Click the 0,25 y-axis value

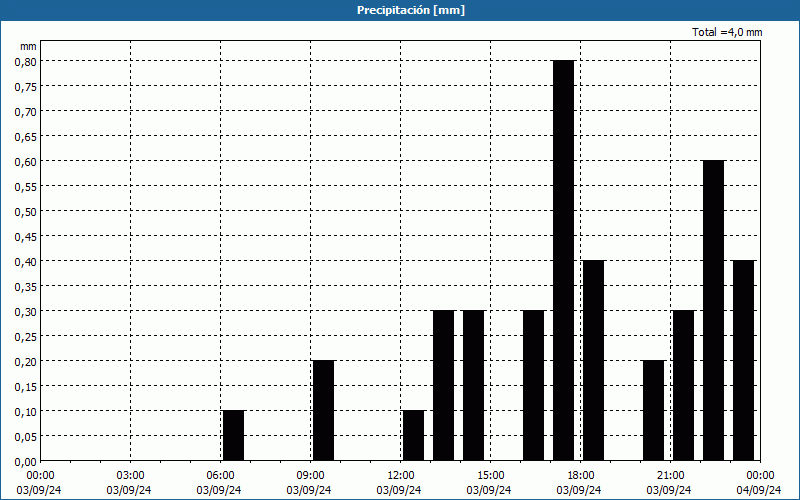pyautogui.click(x=26, y=336)
